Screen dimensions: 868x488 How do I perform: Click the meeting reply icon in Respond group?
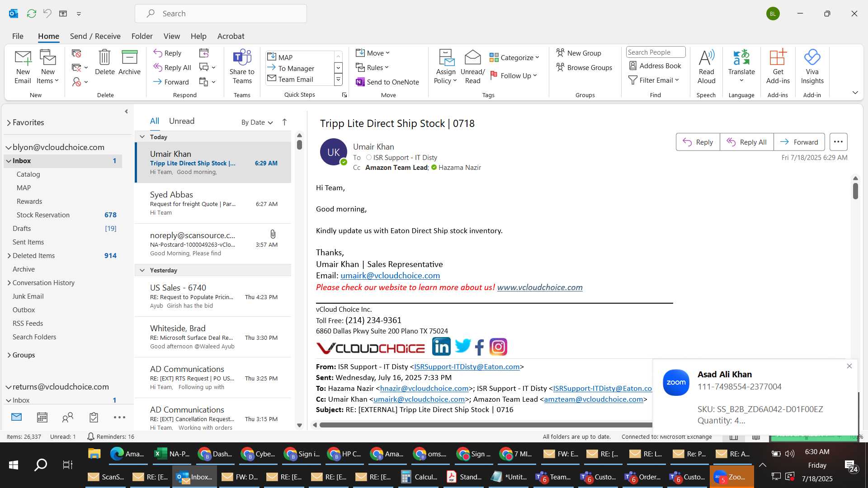tap(204, 53)
